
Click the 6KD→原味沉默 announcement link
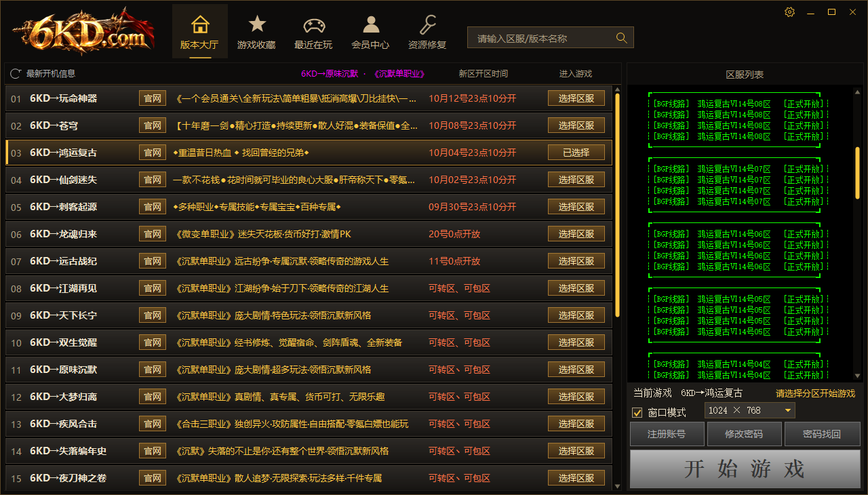330,73
